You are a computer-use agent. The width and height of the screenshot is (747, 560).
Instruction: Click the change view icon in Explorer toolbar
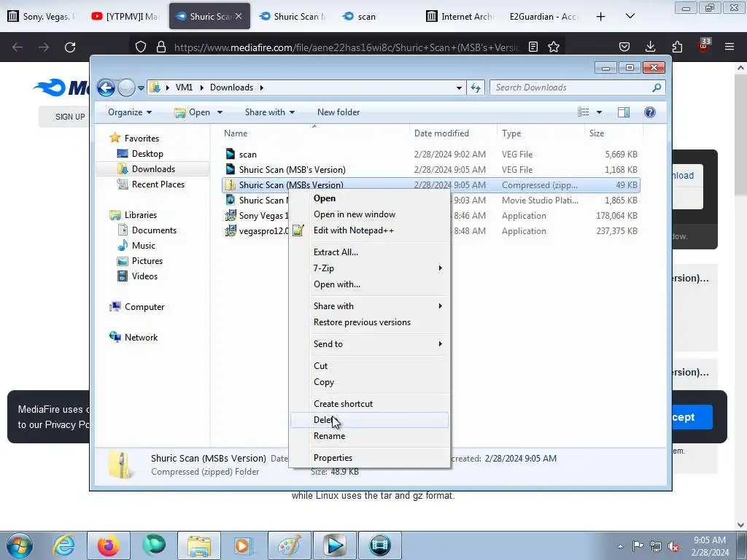(583, 112)
